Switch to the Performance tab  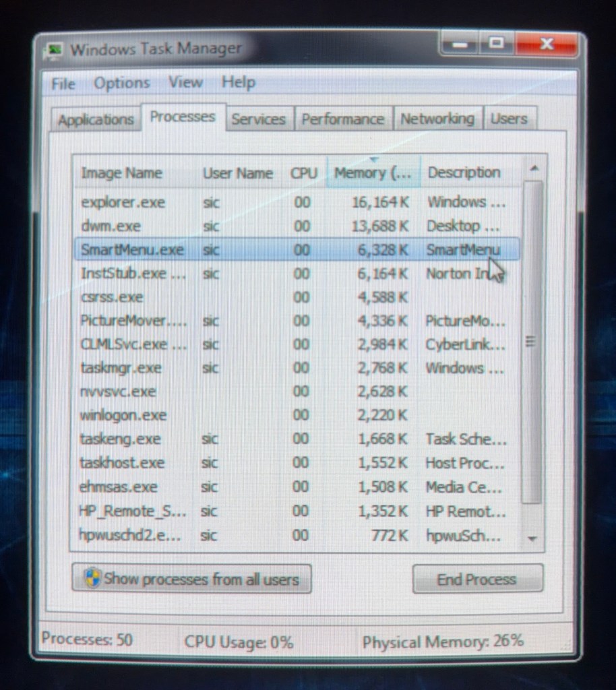click(342, 119)
